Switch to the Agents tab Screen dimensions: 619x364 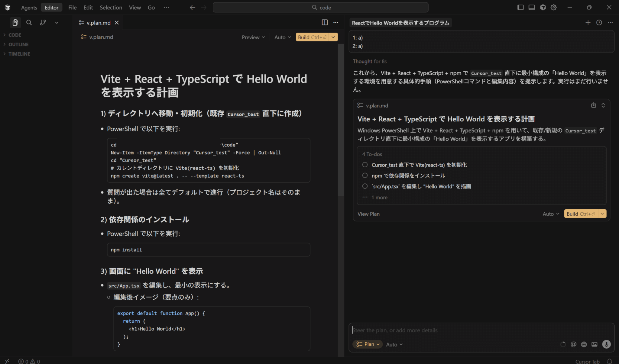pos(29,8)
